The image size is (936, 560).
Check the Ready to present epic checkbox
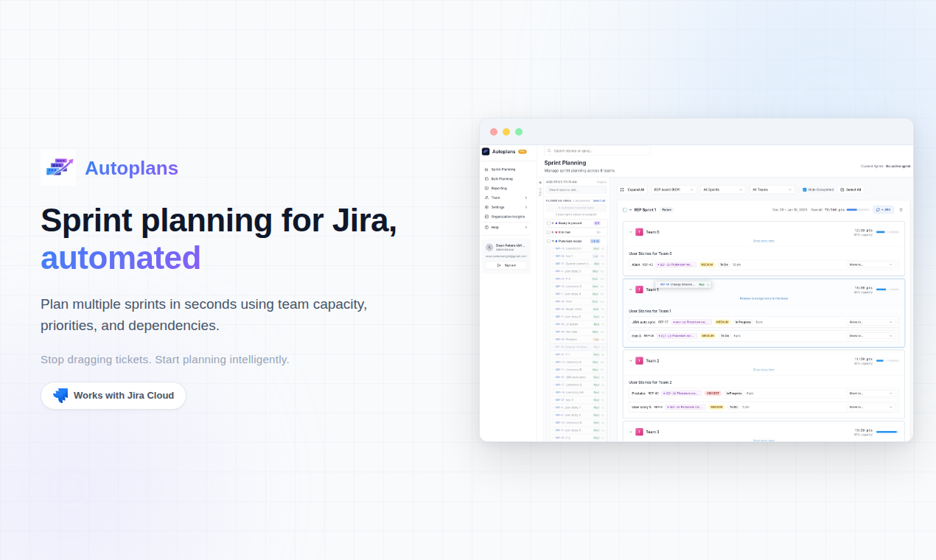click(x=548, y=223)
